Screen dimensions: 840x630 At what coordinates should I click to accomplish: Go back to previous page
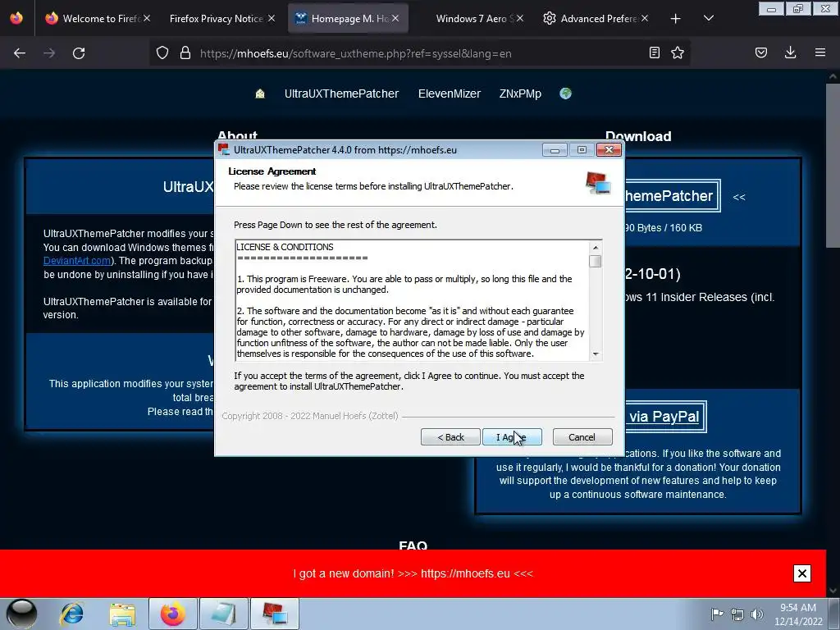[x=20, y=53]
